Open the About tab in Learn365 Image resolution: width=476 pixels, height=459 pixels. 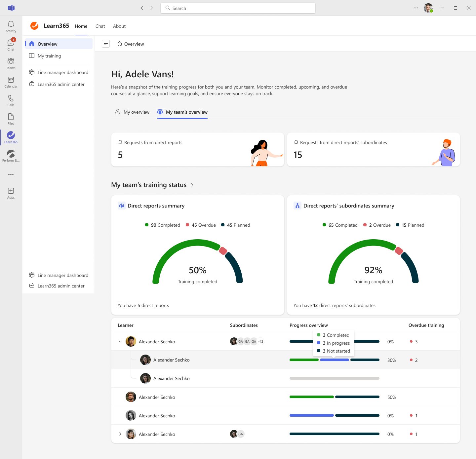pos(119,26)
